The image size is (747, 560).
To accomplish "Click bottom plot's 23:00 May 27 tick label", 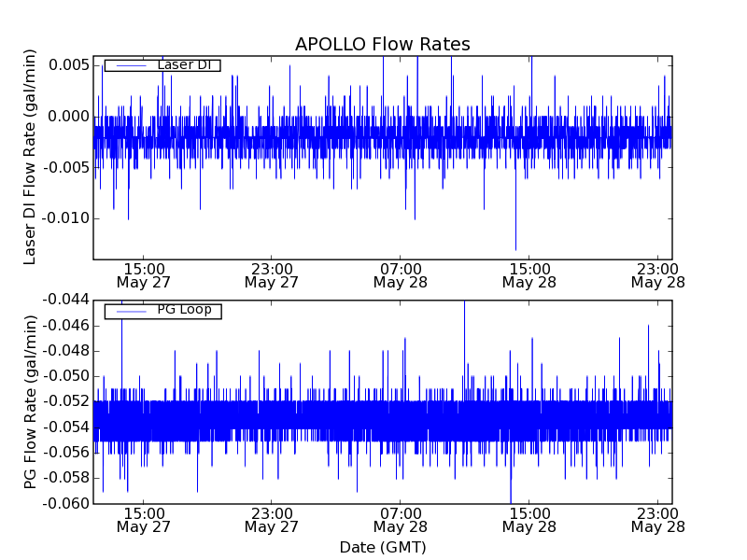I will [271, 520].
